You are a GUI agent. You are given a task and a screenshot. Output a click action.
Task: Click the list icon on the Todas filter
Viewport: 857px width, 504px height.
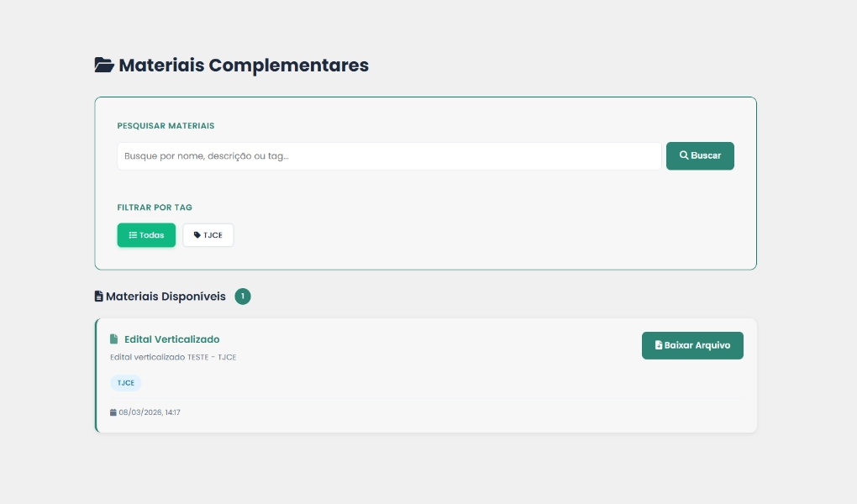[x=133, y=235]
